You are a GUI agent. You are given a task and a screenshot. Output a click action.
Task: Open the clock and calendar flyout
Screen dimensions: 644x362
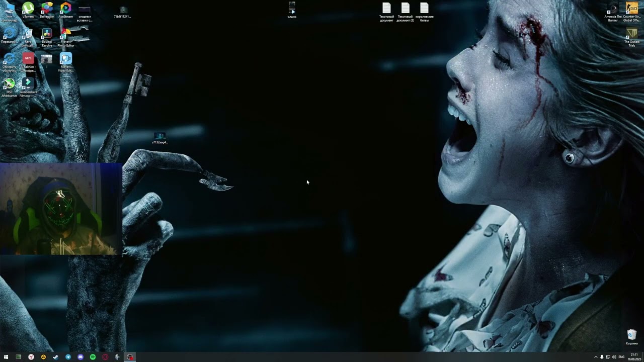click(634, 357)
